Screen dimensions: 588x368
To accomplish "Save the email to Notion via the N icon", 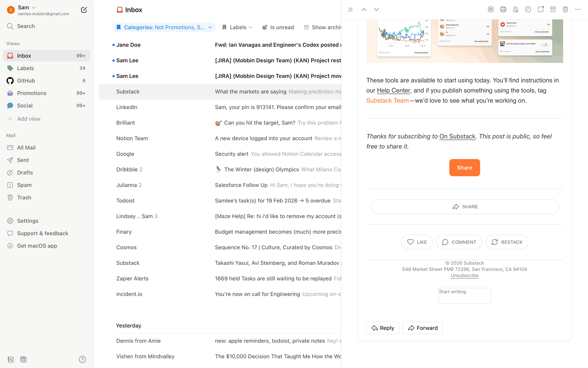I will tap(491, 10).
